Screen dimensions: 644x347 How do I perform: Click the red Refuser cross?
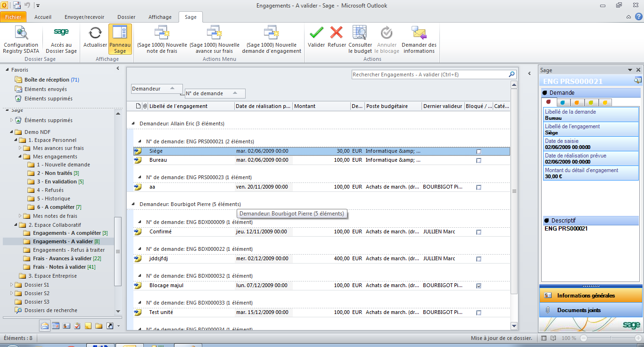click(337, 37)
